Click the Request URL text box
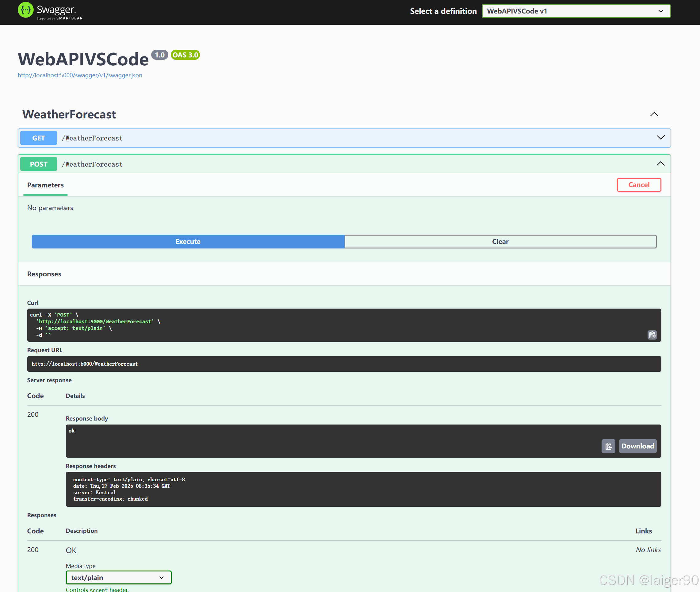700x592 pixels. pyautogui.click(x=343, y=364)
